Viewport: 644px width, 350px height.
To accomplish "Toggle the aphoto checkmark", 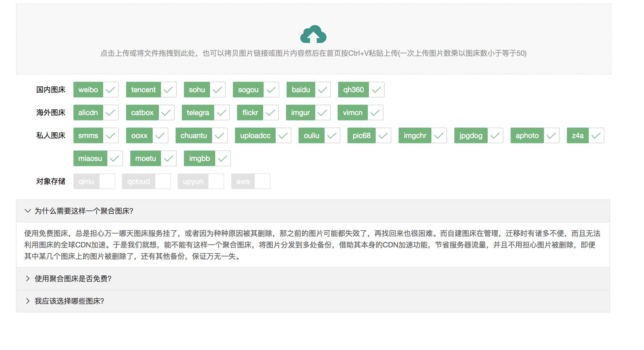I will (x=551, y=135).
